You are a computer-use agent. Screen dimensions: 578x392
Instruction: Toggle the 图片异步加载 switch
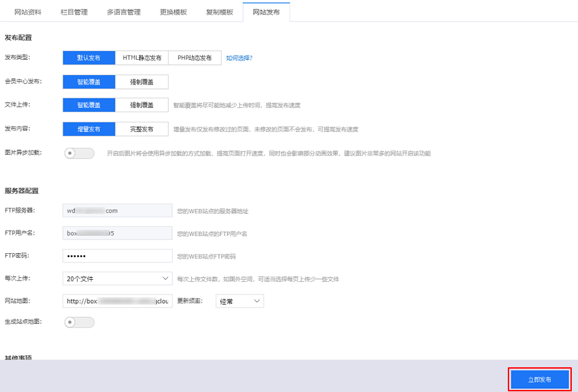coord(79,153)
